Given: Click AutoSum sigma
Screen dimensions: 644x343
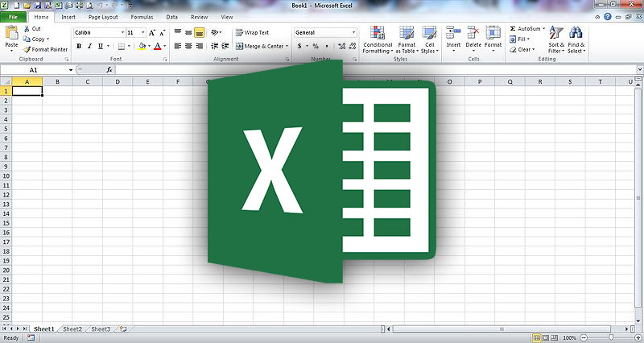Looking at the screenshot, I should 525,29.
